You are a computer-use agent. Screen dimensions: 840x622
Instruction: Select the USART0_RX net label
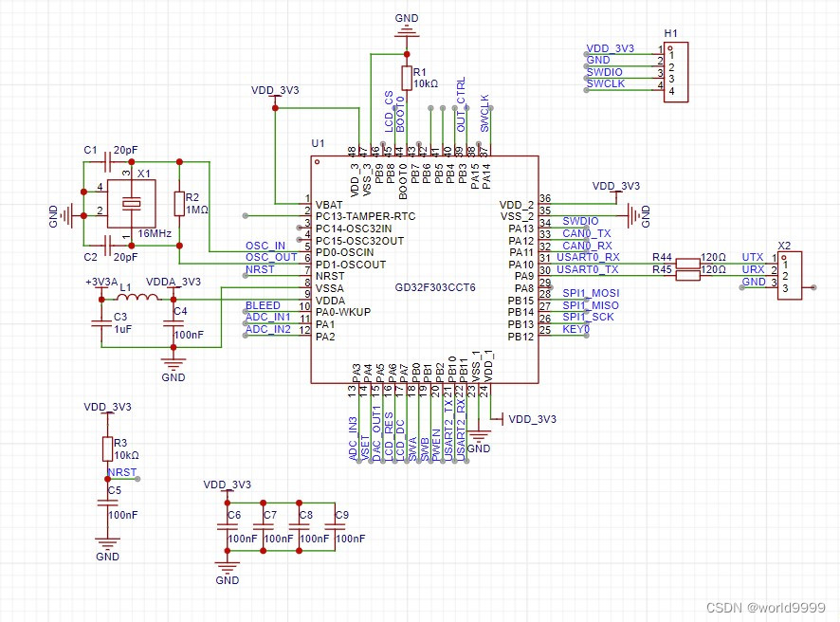[x=588, y=258]
